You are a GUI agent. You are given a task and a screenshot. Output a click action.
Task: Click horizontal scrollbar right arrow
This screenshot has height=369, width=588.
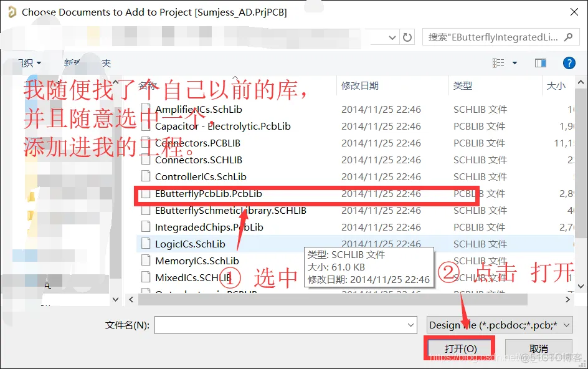(x=567, y=300)
